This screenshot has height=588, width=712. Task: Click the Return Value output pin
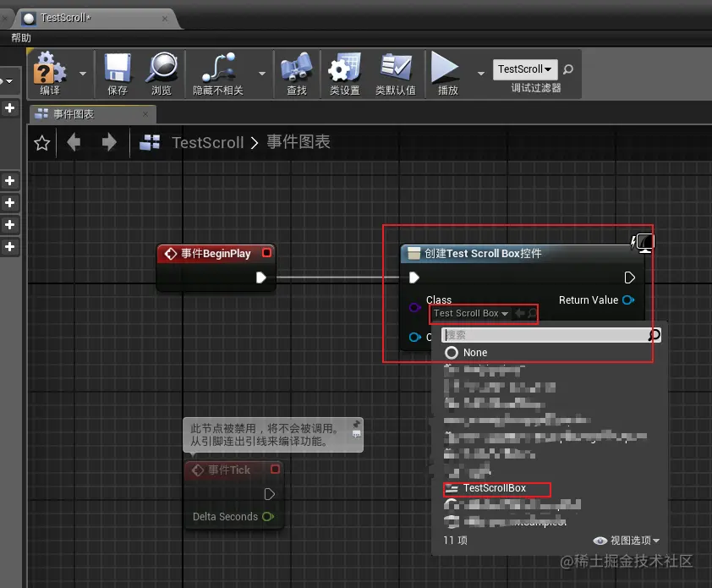[628, 299]
